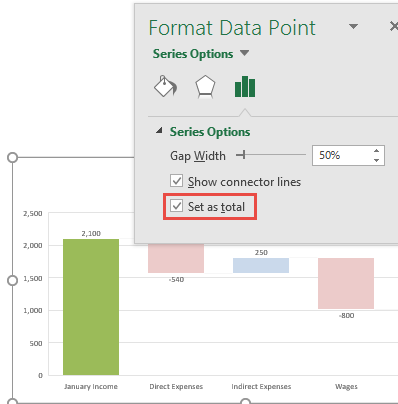Open the Effects pentagon tab
This screenshot has width=398, height=404.
(x=205, y=87)
